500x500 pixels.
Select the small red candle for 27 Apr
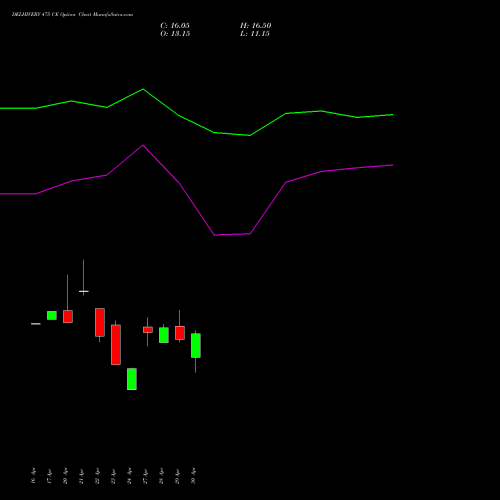tap(148, 330)
